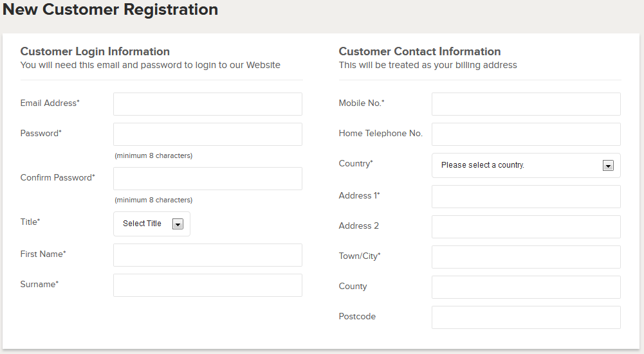Click the Address 1 text box
Viewport: 644px width, 354px height.
click(526, 197)
